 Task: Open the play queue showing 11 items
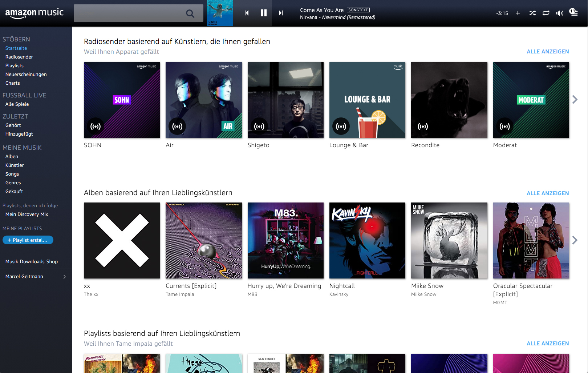click(573, 13)
